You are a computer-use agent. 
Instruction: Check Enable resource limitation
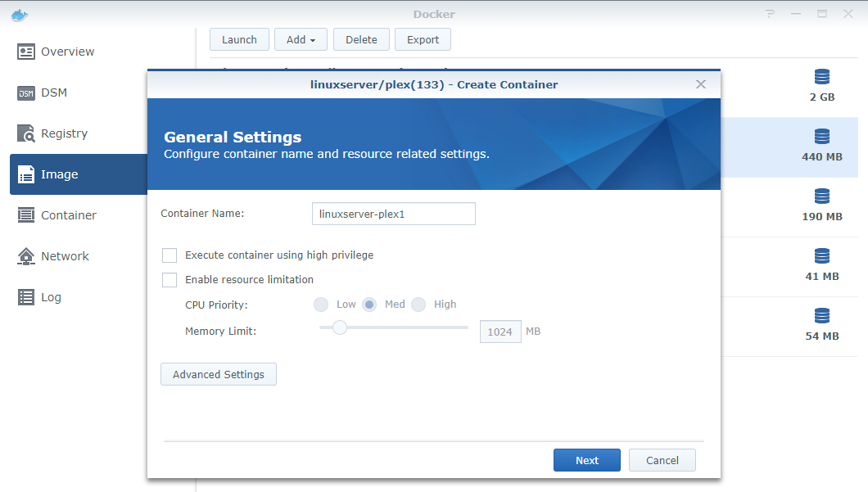pos(170,279)
